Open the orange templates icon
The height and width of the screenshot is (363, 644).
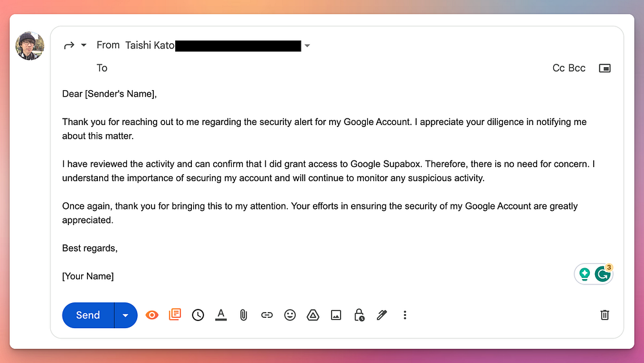[x=175, y=315]
